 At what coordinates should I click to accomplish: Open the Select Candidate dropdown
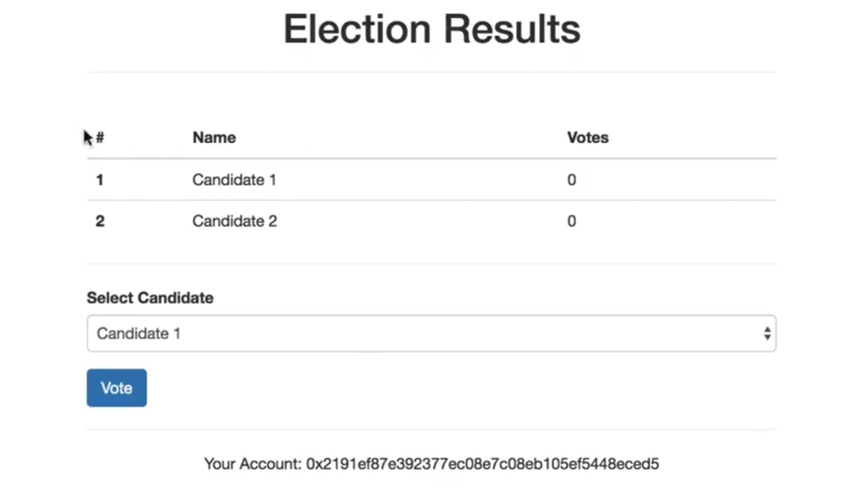[x=431, y=333]
